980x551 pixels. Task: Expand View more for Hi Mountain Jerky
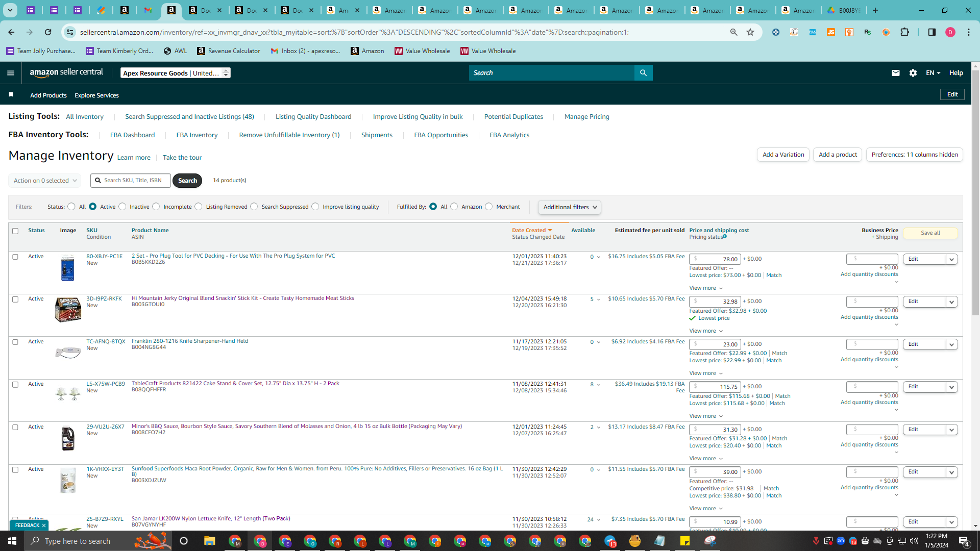pos(706,331)
